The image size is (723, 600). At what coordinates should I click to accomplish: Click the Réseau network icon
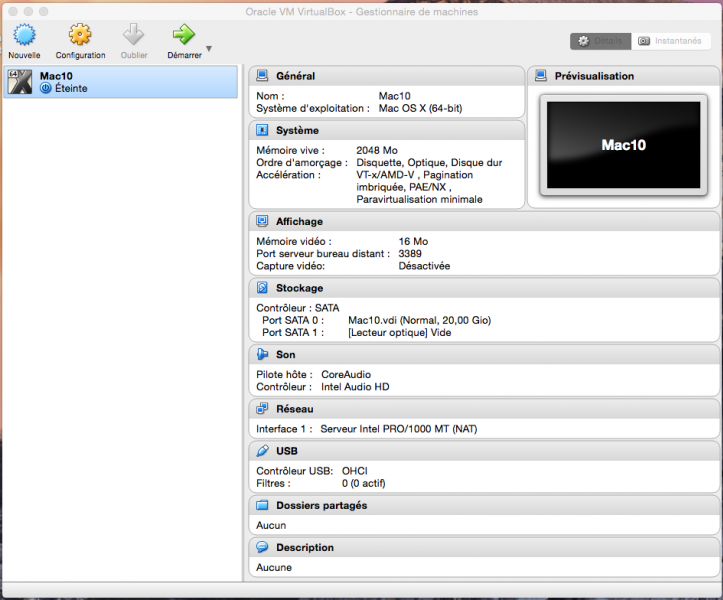pyautogui.click(x=262, y=409)
